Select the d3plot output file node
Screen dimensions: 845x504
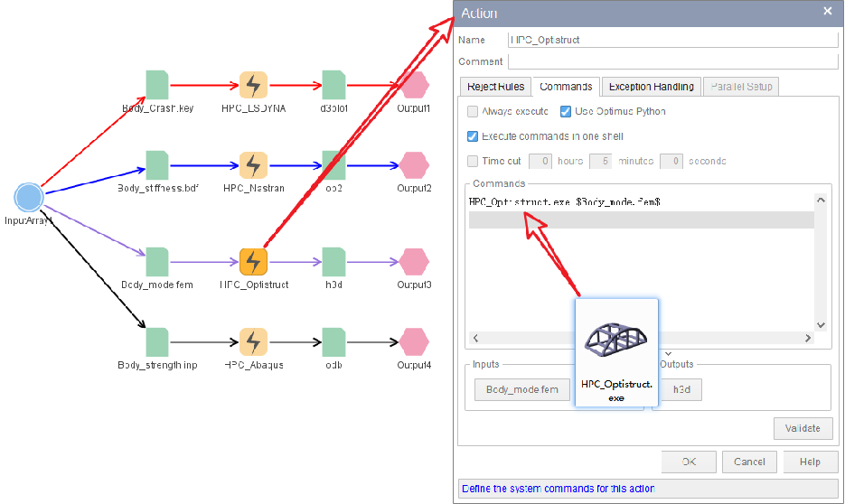[x=334, y=85]
